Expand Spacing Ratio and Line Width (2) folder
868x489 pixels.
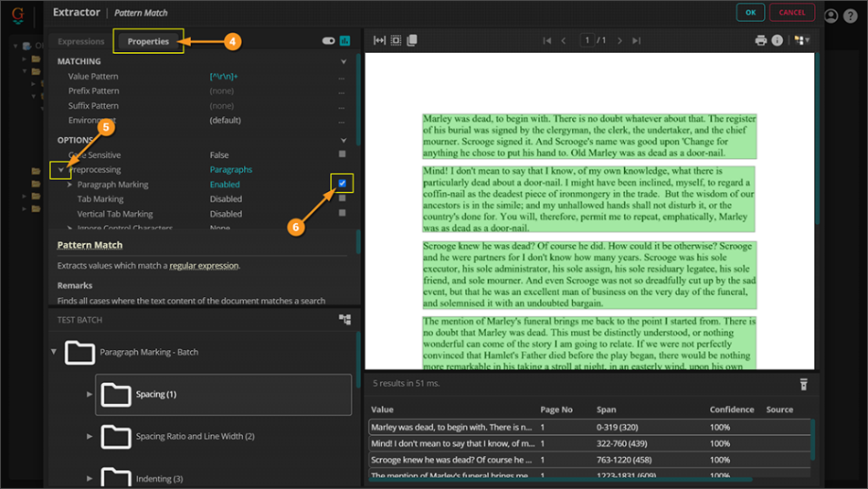[x=90, y=436]
